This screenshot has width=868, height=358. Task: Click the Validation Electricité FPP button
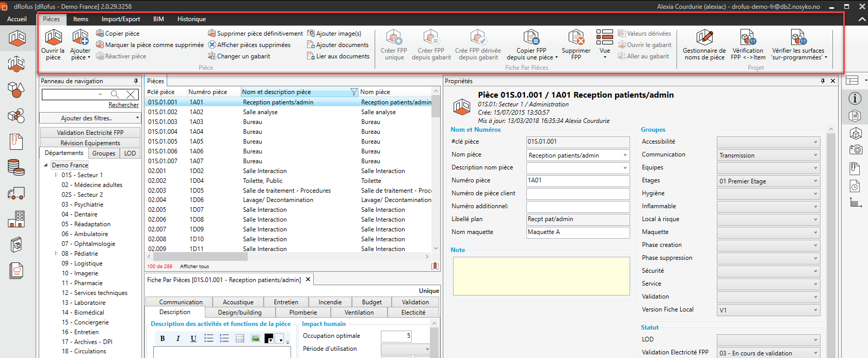coord(90,133)
